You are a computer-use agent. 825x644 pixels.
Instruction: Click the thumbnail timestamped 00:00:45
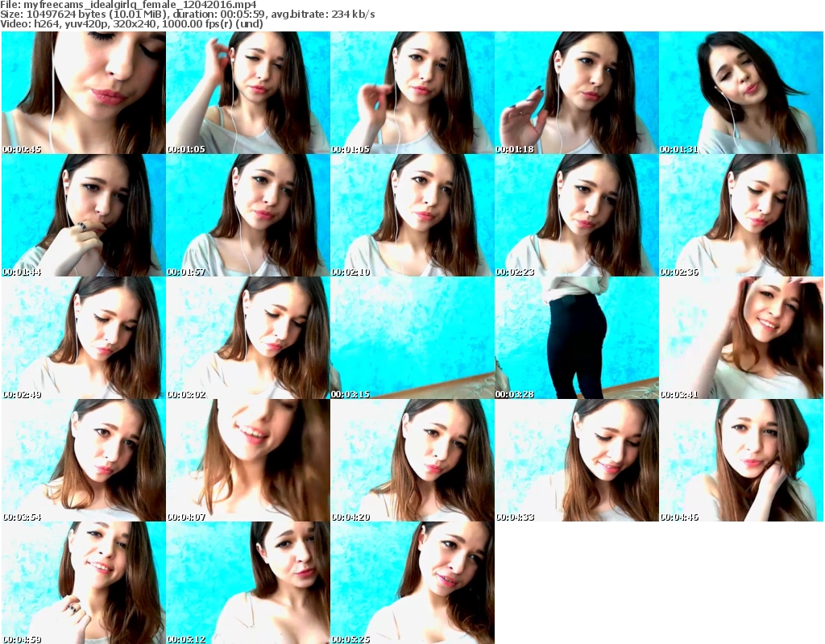(83, 93)
